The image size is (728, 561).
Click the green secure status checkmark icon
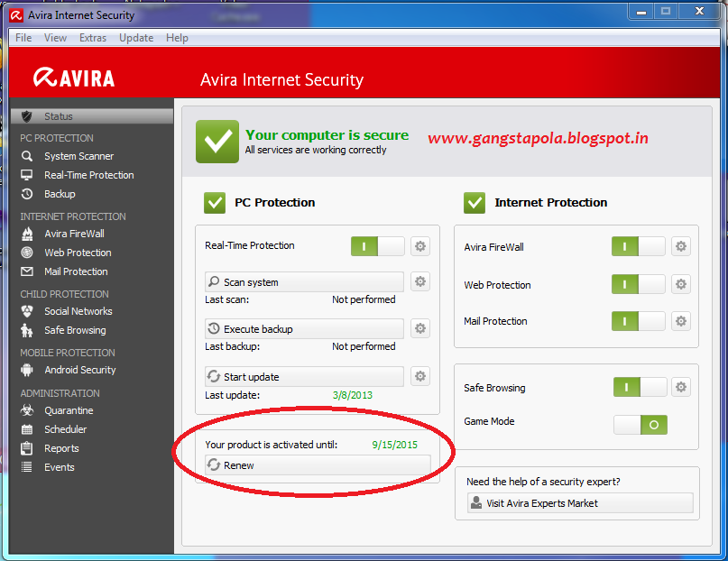[x=217, y=142]
